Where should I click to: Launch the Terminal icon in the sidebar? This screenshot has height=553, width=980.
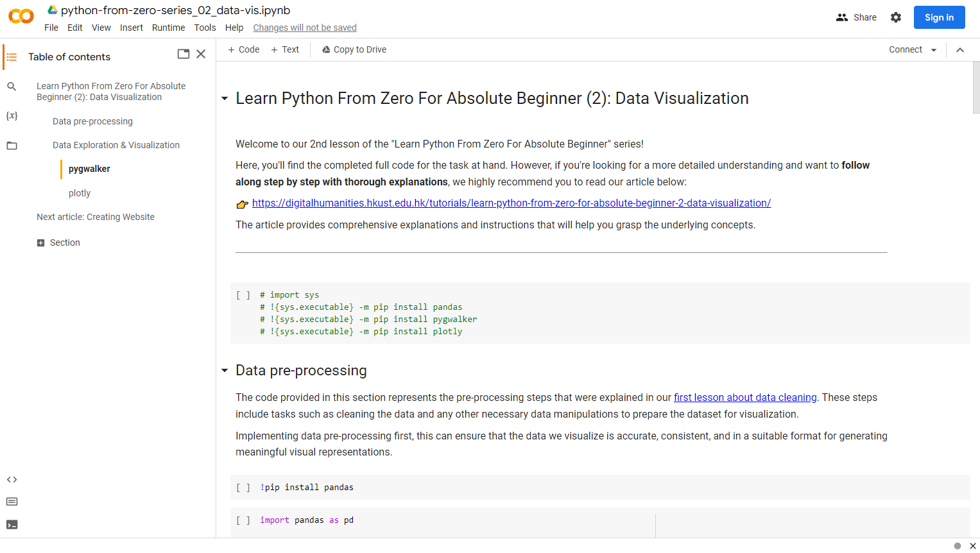pyautogui.click(x=12, y=523)
